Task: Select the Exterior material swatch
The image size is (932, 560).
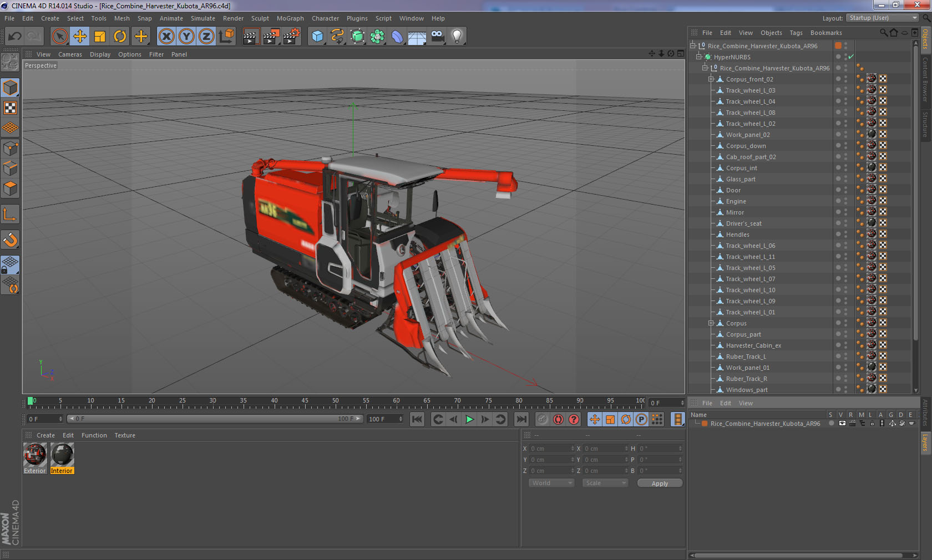Action: pyautogui.click(x=35, y=455)
